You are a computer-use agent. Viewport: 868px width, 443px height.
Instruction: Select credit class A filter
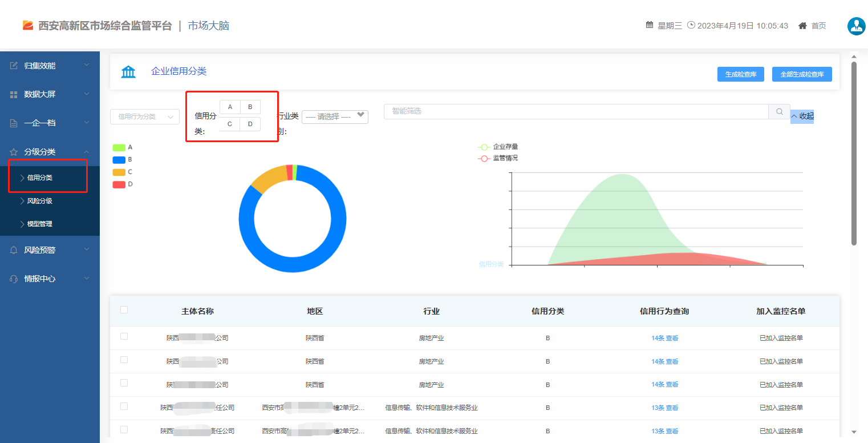coord(230,107)
